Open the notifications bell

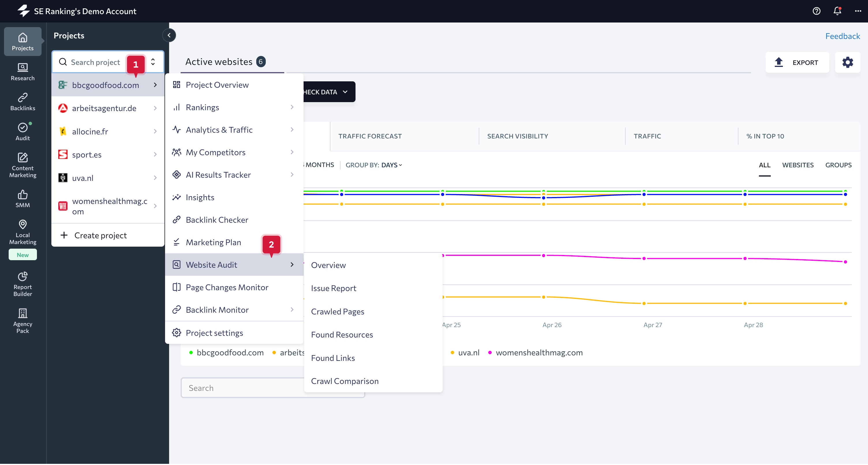coord(837,11)
